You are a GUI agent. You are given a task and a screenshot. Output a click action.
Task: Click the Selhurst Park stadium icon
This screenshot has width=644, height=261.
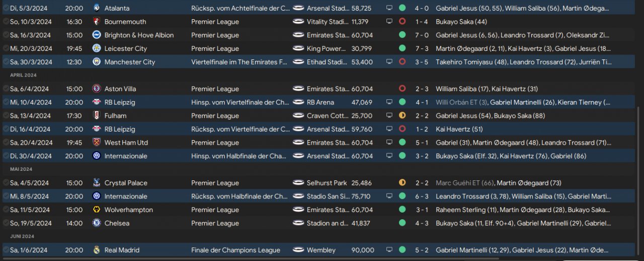tap(298, 183)
